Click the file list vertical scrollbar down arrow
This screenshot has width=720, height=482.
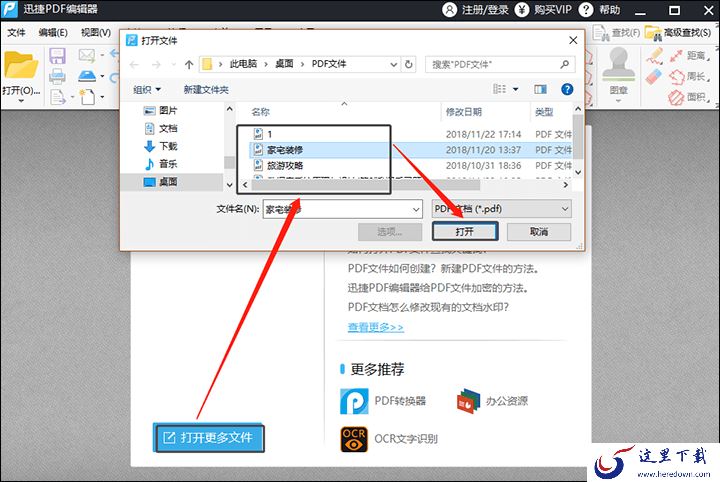pyautogui.click(x=578, y=172)
